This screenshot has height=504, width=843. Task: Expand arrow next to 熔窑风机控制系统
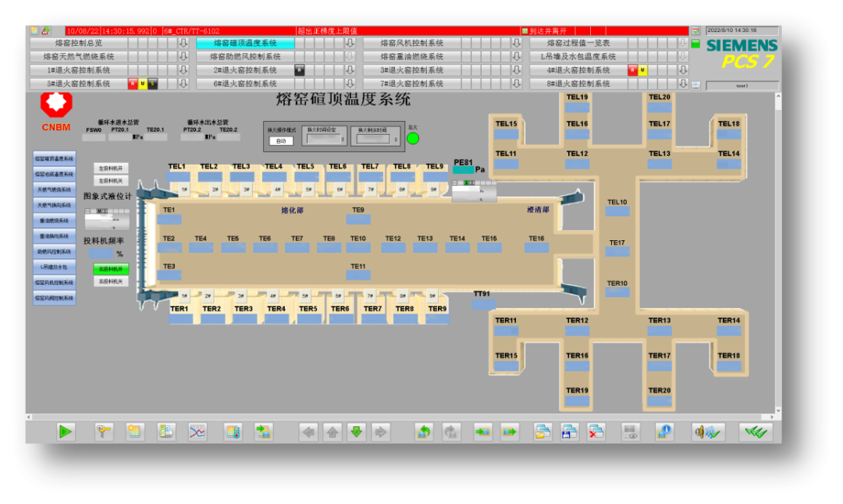[x=516, y=44]
